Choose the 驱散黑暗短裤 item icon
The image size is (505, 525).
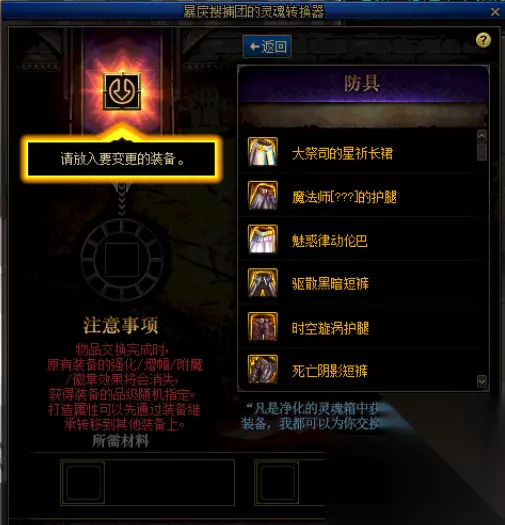click(x=263, y=283)
